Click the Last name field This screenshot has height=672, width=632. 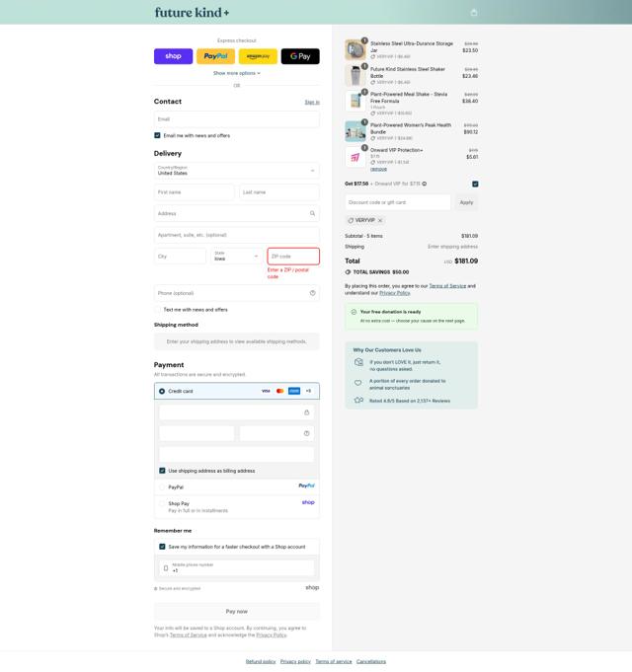point(279,192)
